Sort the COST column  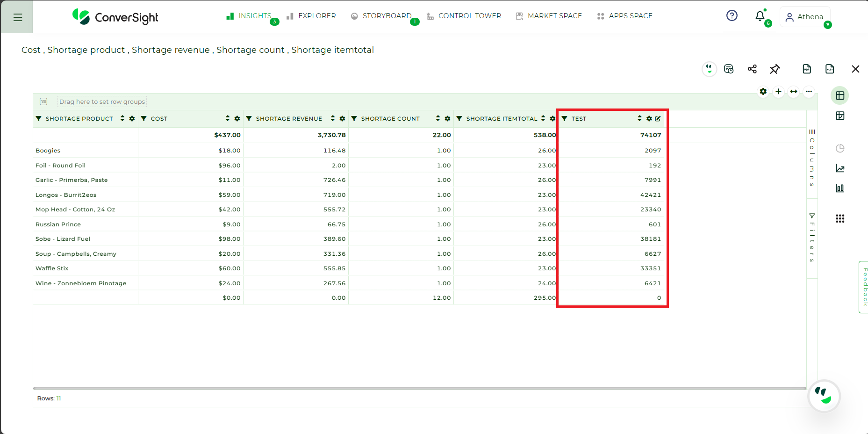tap(228, 119)
